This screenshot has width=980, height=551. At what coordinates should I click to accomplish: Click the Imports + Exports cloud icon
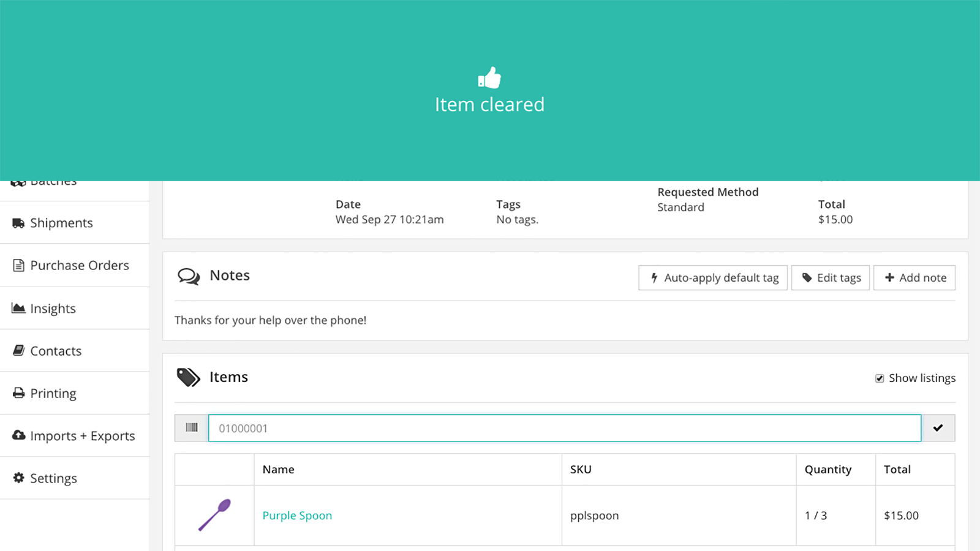[19, 435]
